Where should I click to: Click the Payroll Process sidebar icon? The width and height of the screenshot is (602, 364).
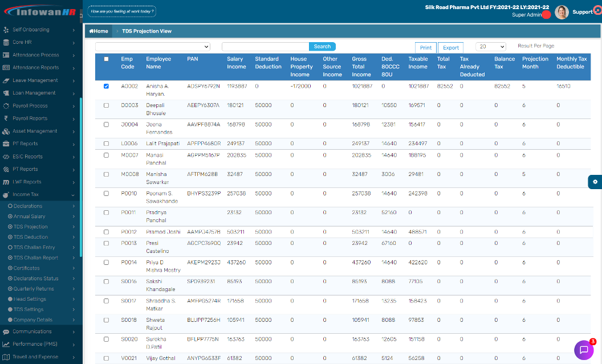pos(6,106)
